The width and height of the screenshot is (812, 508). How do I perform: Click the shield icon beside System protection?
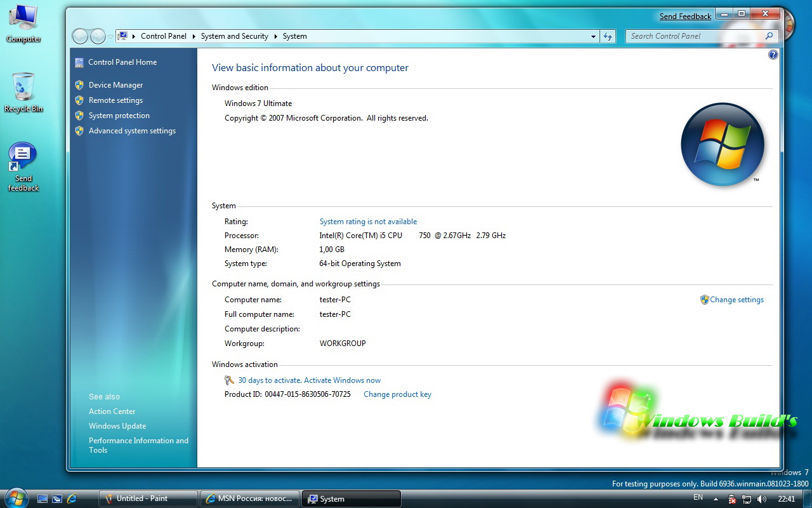[x=79, y=116]
